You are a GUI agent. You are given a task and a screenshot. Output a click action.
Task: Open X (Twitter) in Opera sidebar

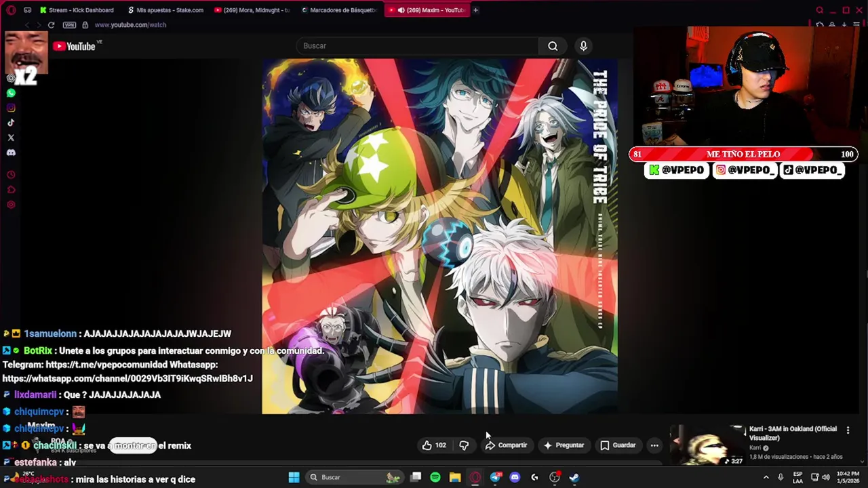tap(11, 138)
